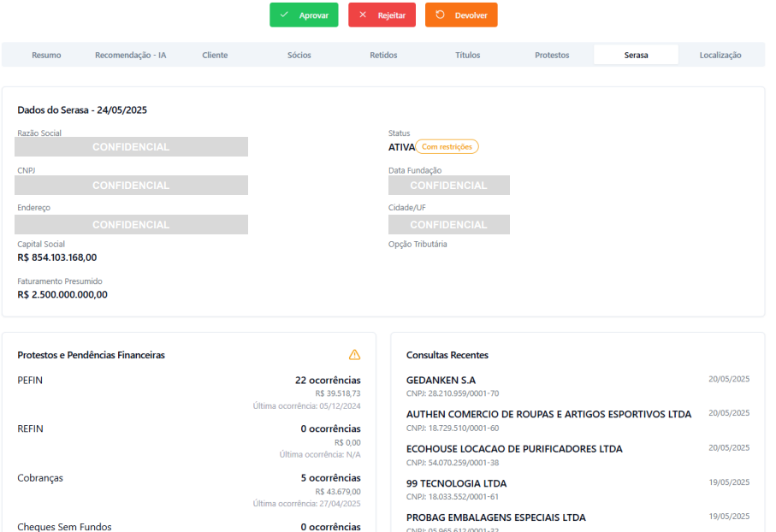Click the undo arrow icon in Devolver
This screenshot has width=776, height=532.
(x=440, y=15)
